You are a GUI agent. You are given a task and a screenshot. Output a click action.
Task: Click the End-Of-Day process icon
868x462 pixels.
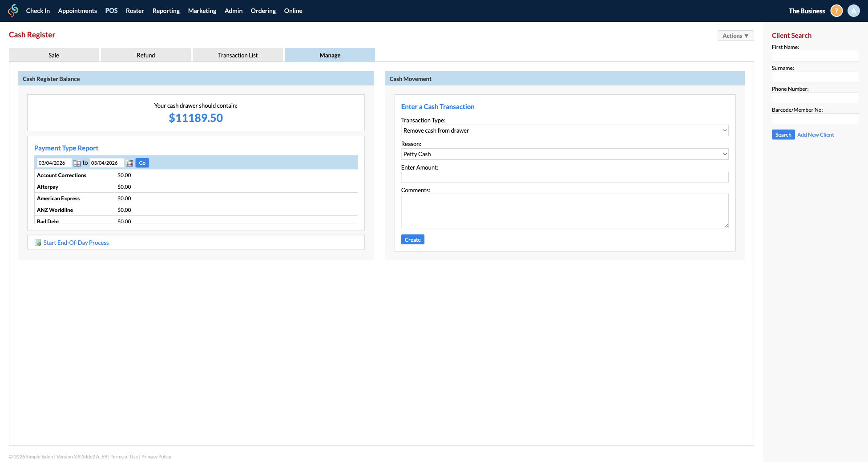coord(38,243)
